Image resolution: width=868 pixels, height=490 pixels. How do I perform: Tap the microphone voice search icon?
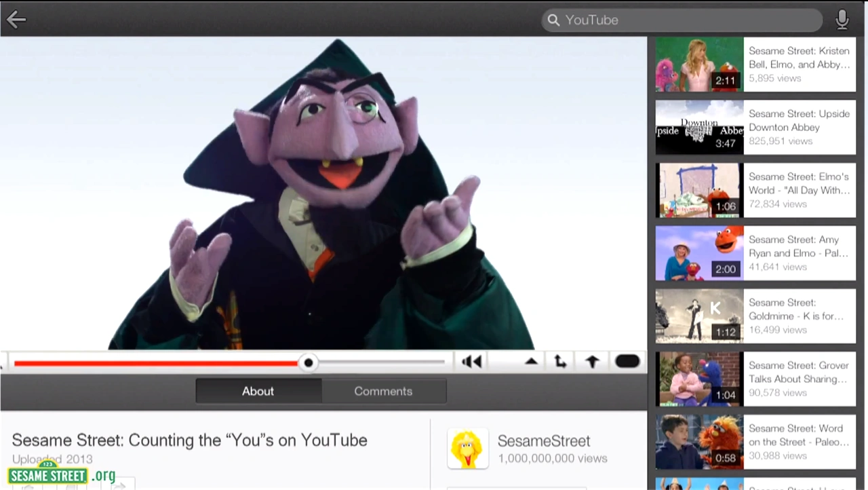coord(842,20)
